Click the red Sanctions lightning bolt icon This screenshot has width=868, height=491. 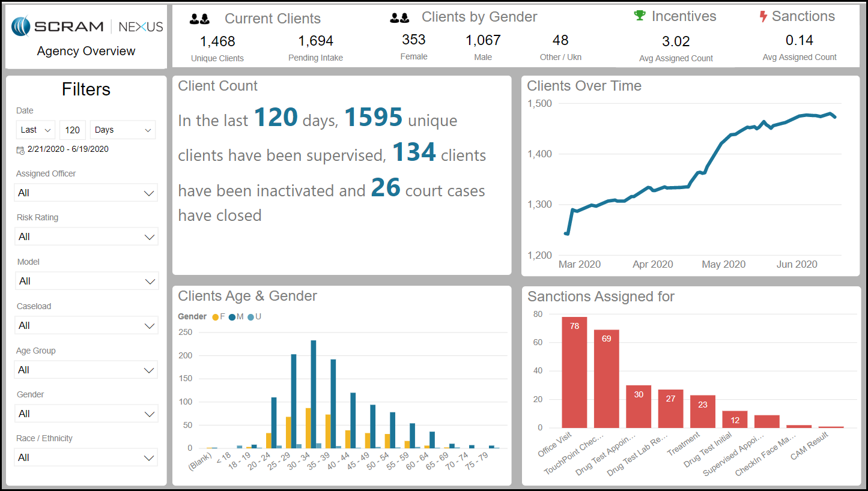tap(763, 17)
